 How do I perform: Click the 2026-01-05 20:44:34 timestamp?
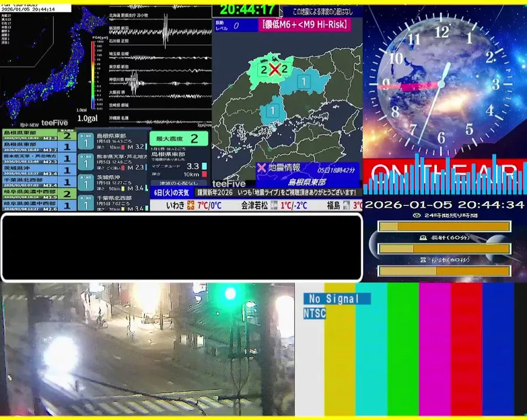(444, 204)
